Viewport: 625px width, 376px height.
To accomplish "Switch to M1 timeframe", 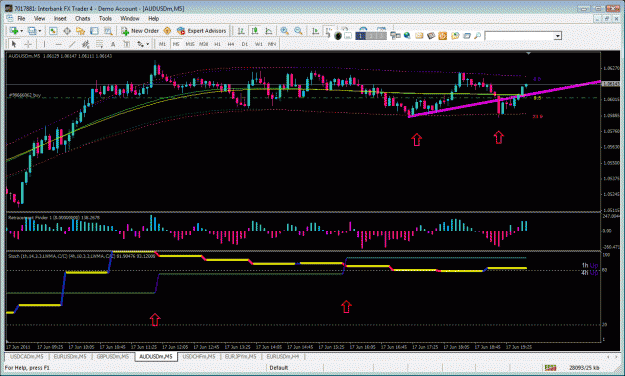I will click(162, 44).
